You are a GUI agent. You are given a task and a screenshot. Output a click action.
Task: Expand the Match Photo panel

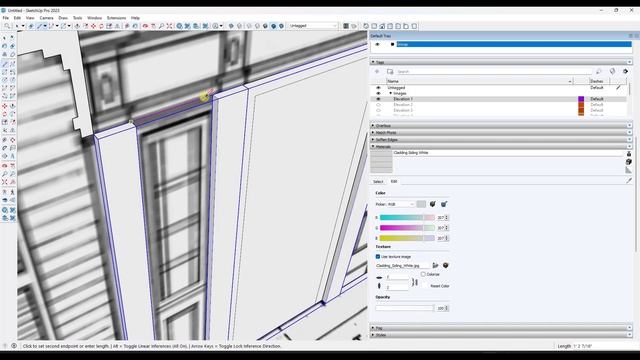pos(373,133)
